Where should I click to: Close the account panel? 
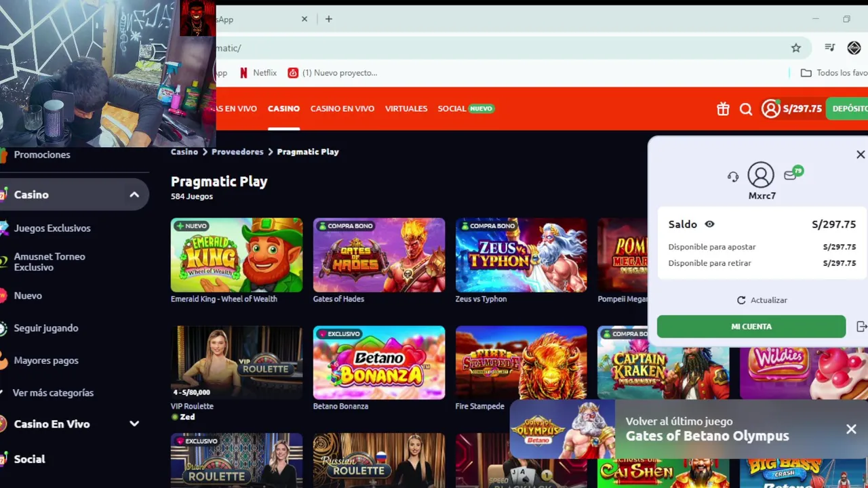[x=861, y=155]
